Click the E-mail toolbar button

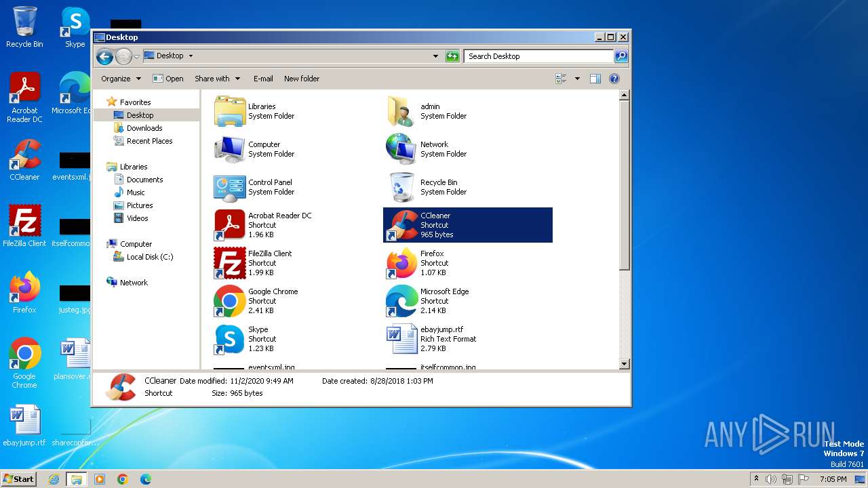pyautogui.click(x=263, y=79)
